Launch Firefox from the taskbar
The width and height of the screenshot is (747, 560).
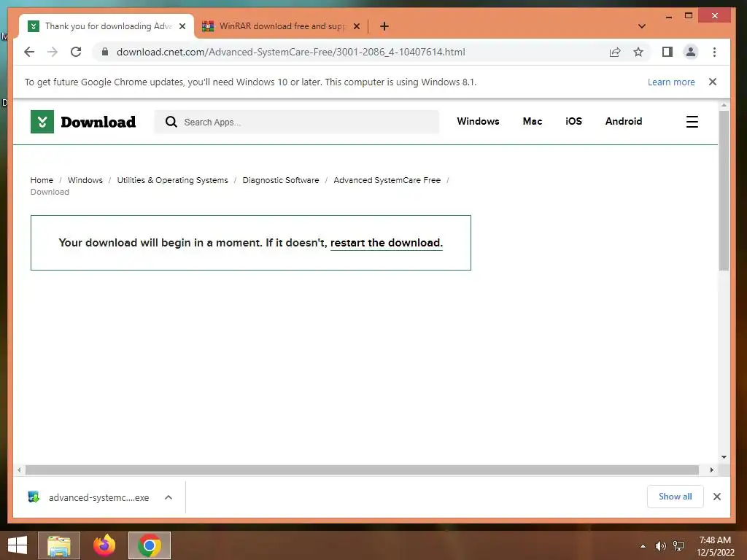pos(104,545)
